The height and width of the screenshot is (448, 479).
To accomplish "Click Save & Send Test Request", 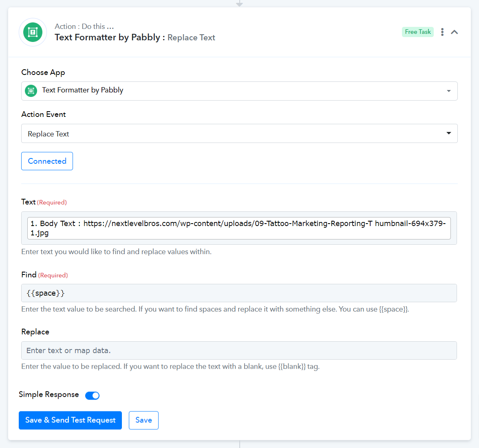I will coord(70,420).
